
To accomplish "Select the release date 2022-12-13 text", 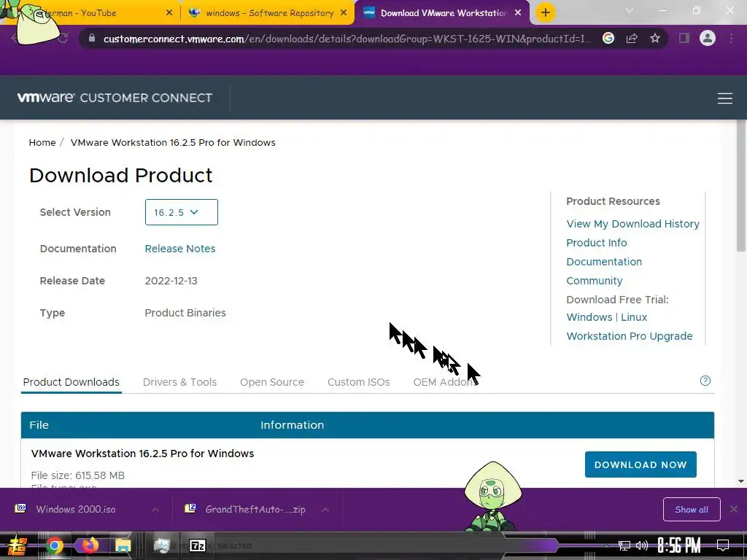I will (171, 281).
